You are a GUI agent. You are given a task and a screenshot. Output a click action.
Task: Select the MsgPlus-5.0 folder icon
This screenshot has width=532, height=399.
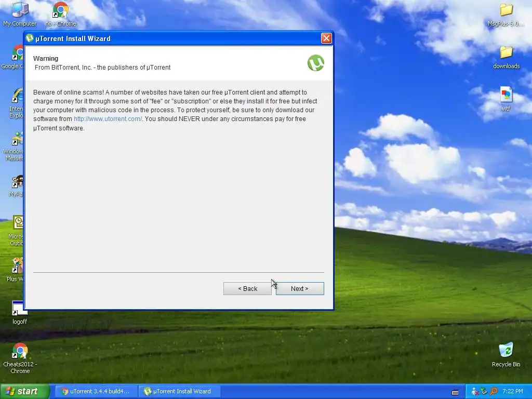506,14
